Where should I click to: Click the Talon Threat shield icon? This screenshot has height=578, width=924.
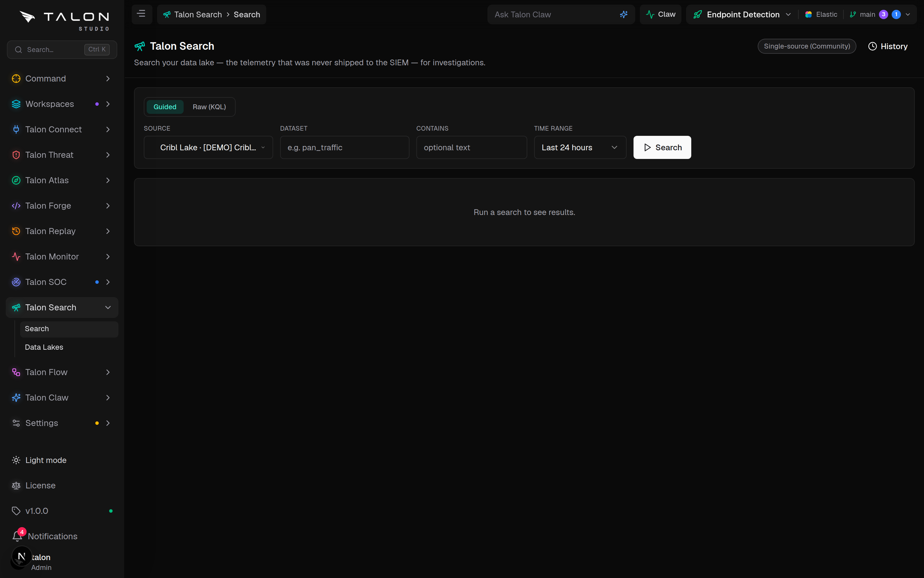tap(16, 155)
